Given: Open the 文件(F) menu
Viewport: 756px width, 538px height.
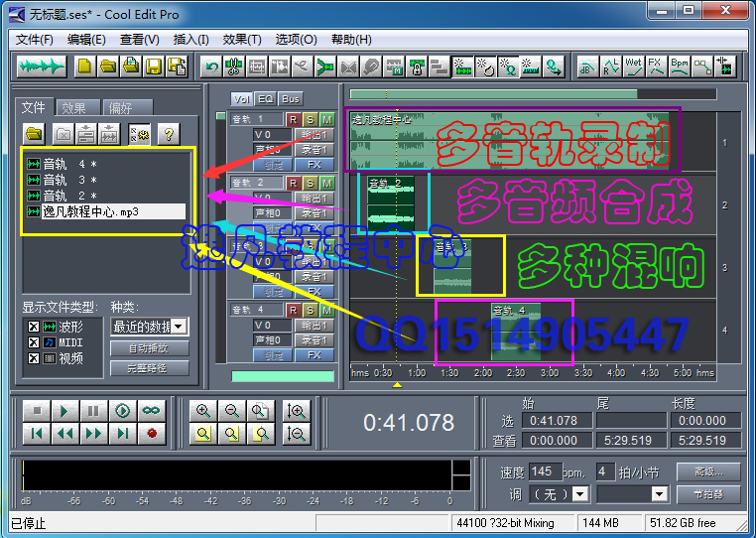Looking at the screenshot, I should (35, 40).
